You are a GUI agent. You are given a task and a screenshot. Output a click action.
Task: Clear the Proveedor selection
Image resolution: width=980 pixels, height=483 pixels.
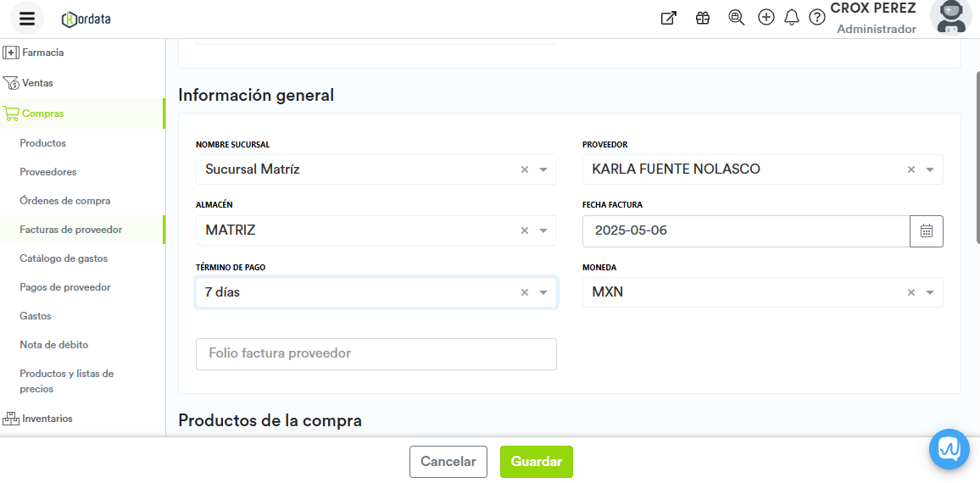coord(911,169)
